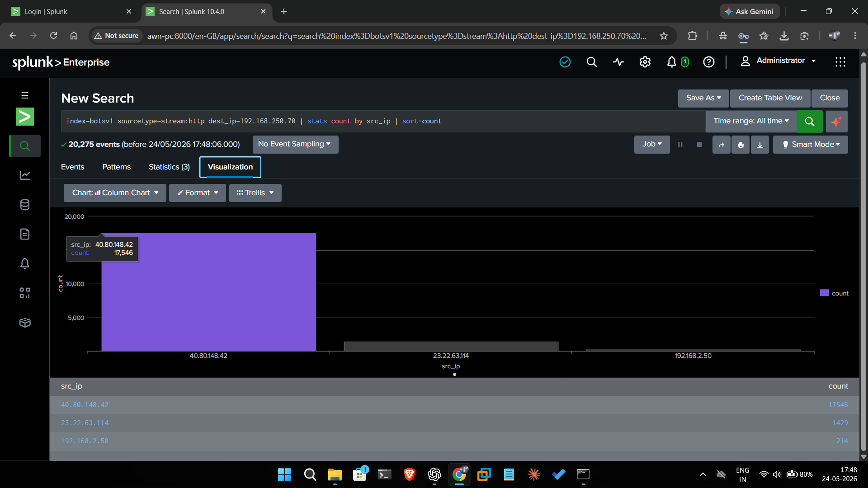Viewport: 868px width, 488px height.
Task: Open the Activity pulse icon in header
Action: point(618,62)
